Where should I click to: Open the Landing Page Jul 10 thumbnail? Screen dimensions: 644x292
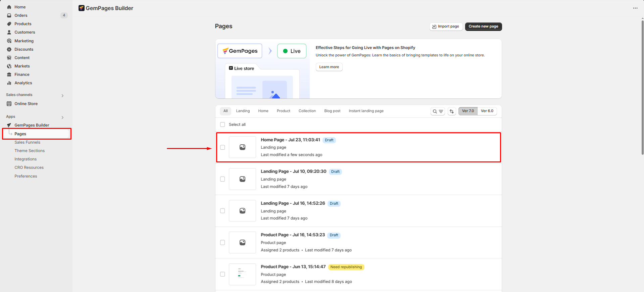242,179
